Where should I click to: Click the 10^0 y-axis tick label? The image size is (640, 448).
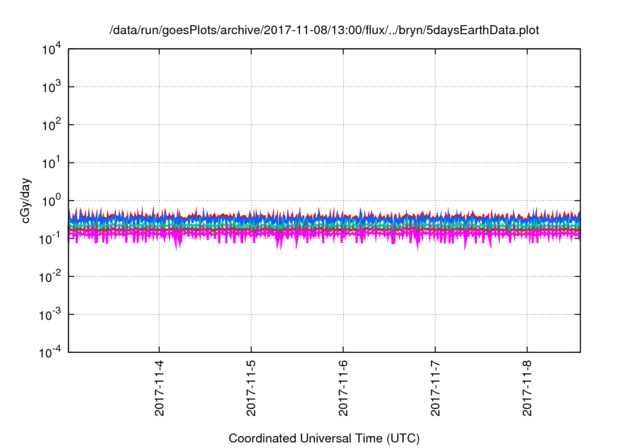point(51,201)
